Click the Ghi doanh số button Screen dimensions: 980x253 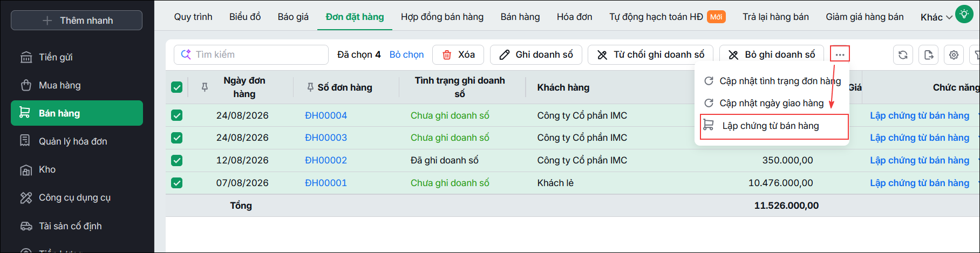(x=536, y=54)
